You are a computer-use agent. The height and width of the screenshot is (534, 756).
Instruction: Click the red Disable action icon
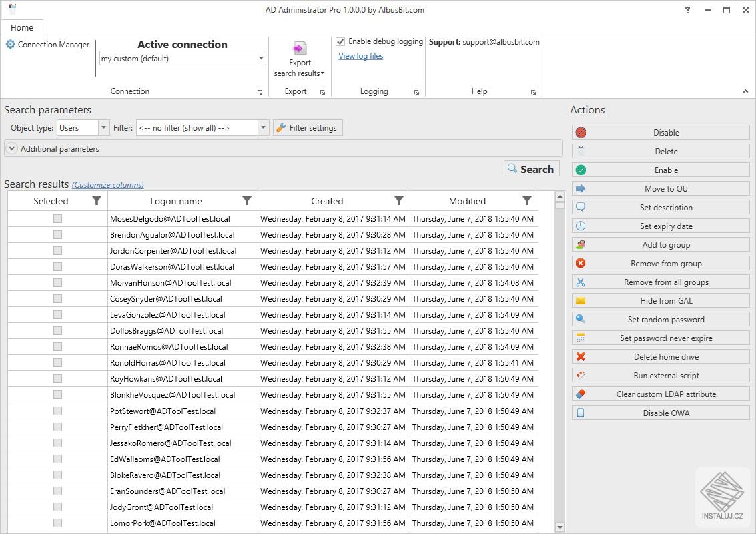coord(581,133)
